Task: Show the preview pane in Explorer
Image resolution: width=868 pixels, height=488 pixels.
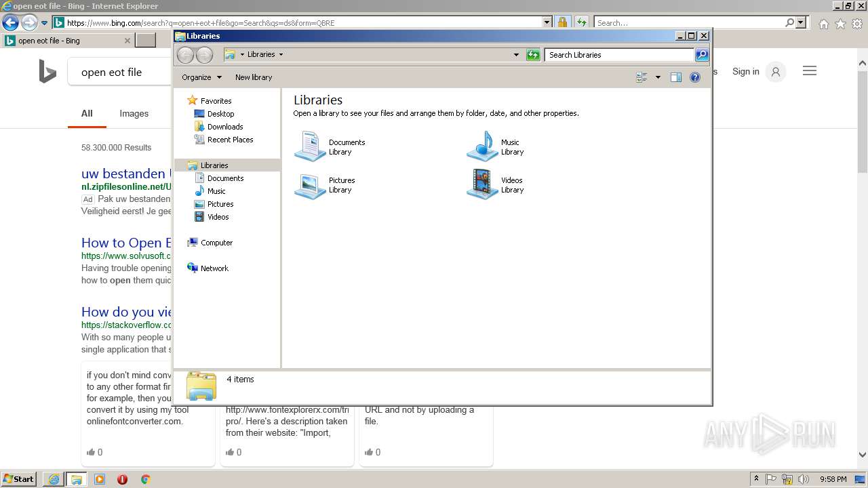Action: coord(675,77)
